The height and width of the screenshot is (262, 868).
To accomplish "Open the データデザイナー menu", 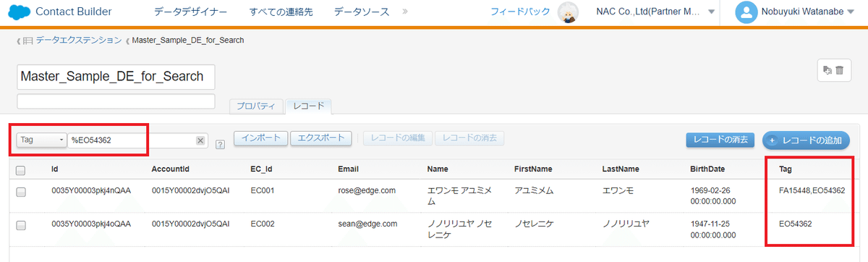I will click(191, 12).
